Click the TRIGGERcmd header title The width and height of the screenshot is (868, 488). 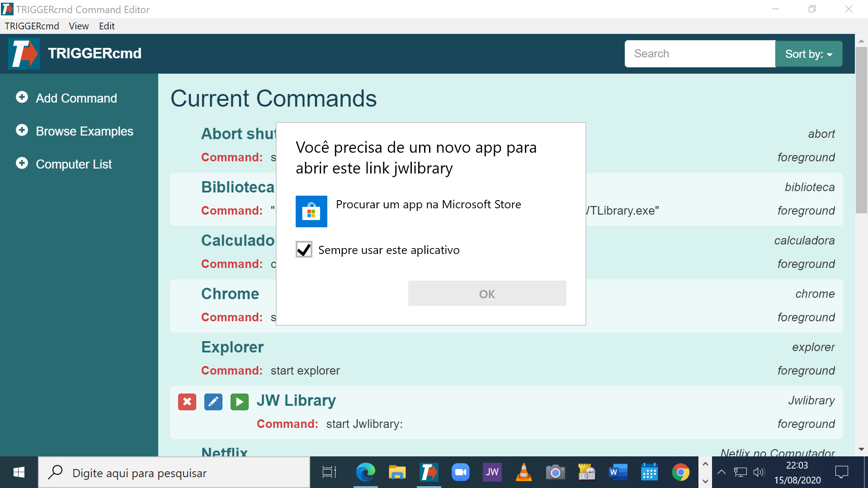coord(94,53)
